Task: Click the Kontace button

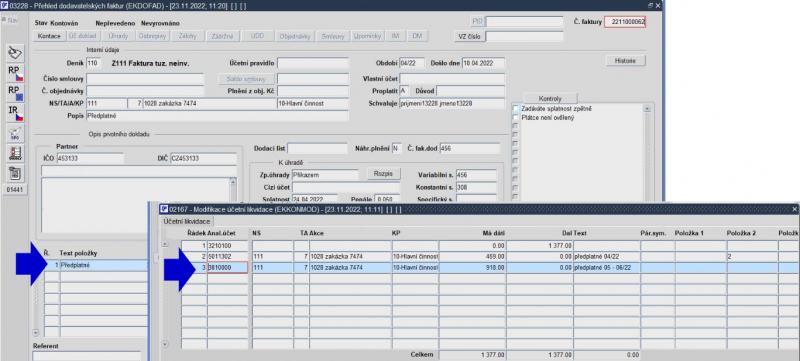Action: pyautogui.click(x=49, y=36)
